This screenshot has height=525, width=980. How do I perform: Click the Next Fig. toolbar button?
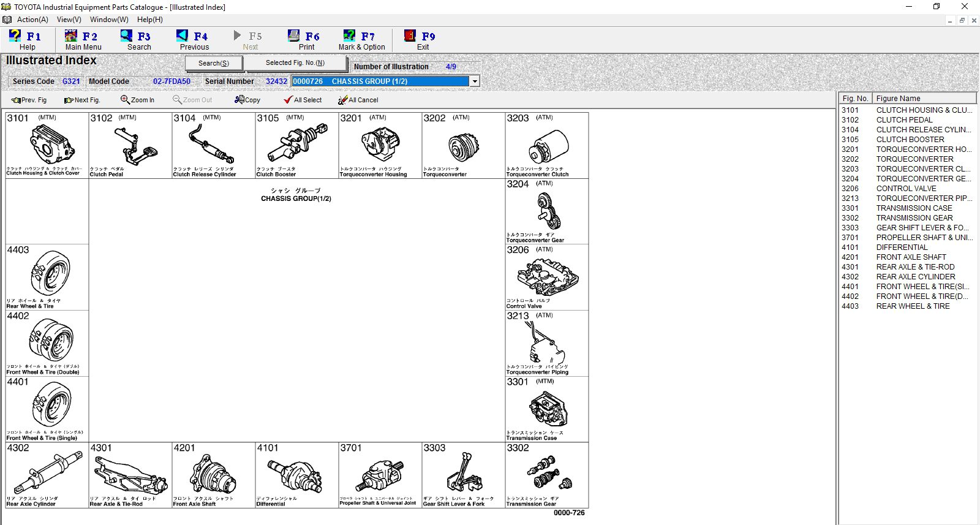[x=82, y=100]
